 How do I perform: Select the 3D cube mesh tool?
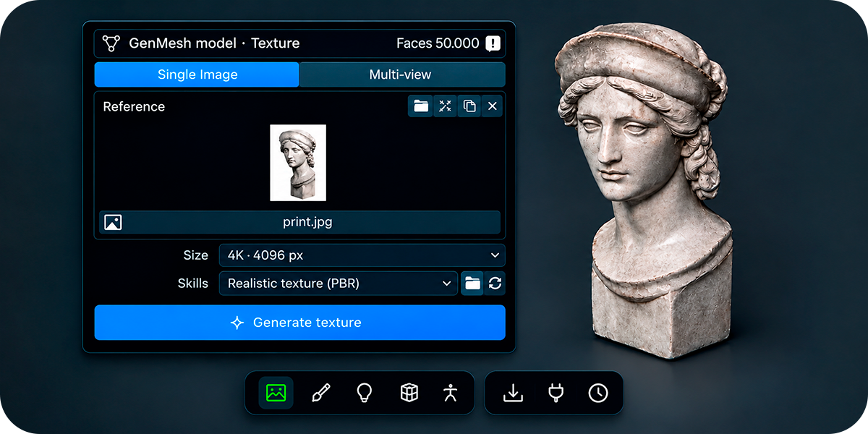pos(409,393)
